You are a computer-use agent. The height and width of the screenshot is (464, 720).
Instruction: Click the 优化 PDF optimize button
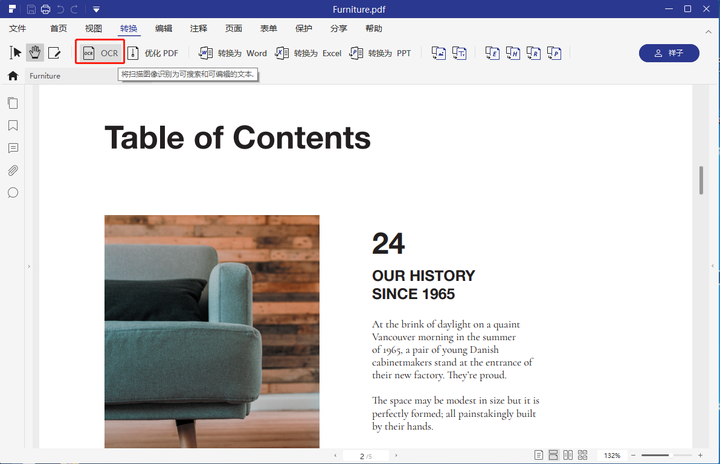pos(152,53)
